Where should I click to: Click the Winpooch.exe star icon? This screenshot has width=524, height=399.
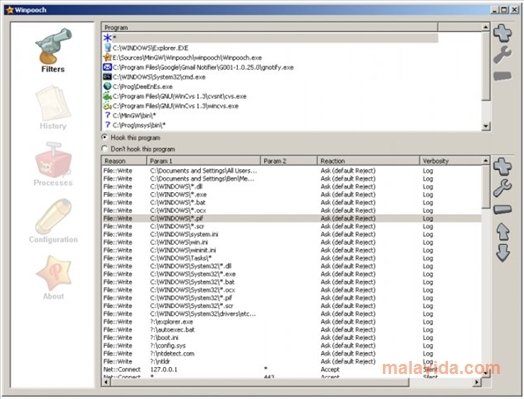tap(107, 57)
